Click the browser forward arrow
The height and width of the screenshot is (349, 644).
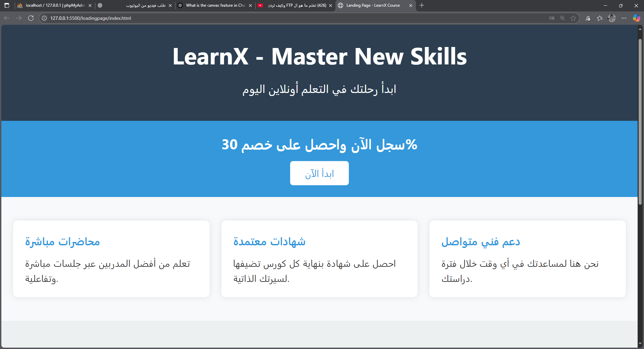[x=19, y=18]
